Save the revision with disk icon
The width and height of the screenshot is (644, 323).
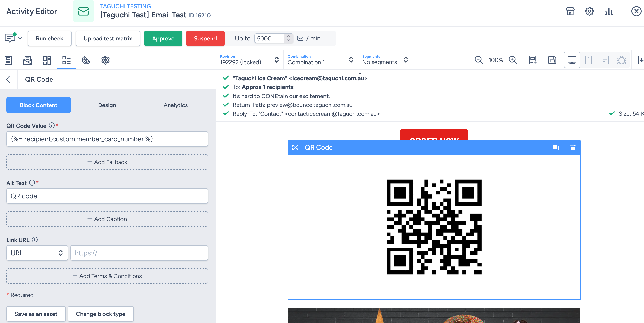552,60
